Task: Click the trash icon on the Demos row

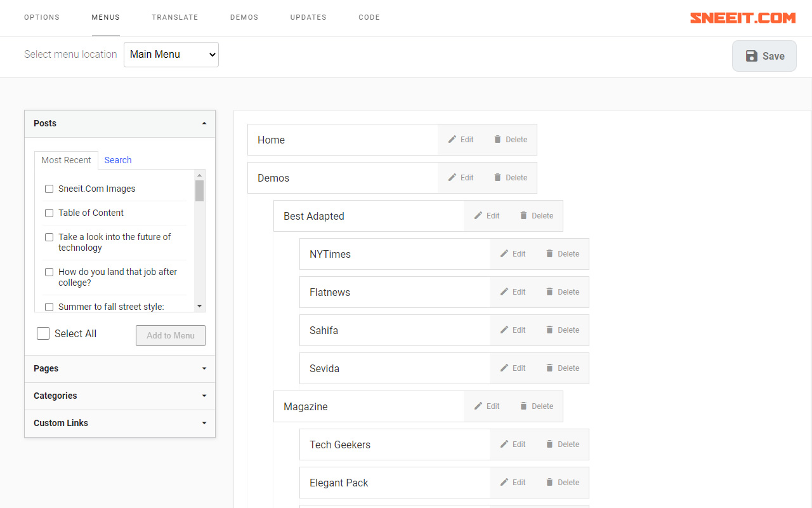Action: pyautogui.click(x=497, y=178)
